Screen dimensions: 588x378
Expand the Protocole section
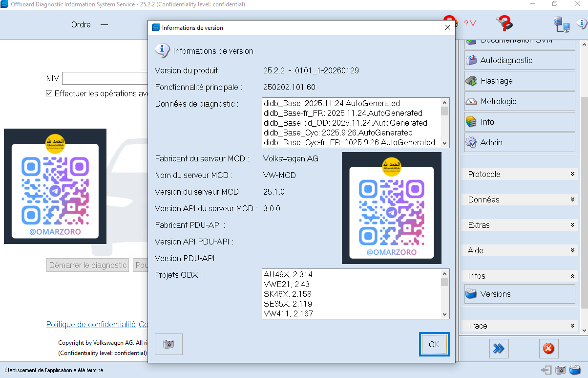(520, 174)
